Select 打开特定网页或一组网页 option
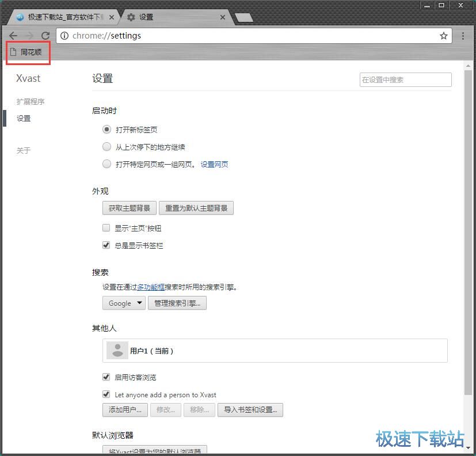476x456 pixels. click(106, 164)
